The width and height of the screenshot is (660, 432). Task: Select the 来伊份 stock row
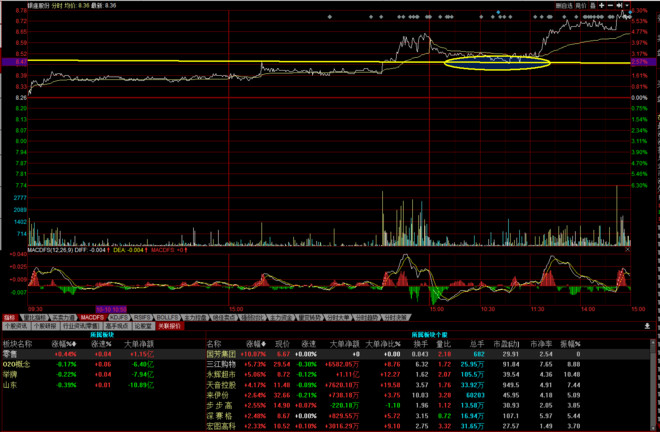[428, 395]
